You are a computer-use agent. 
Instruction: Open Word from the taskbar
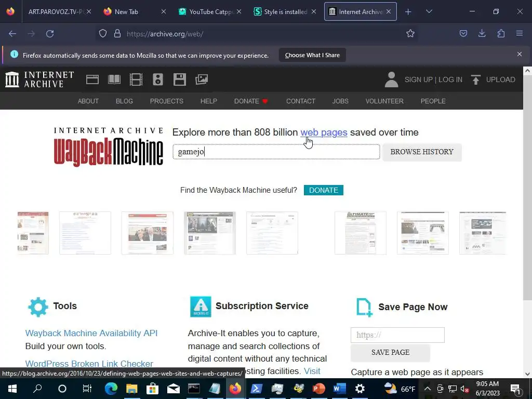[339, 389]
